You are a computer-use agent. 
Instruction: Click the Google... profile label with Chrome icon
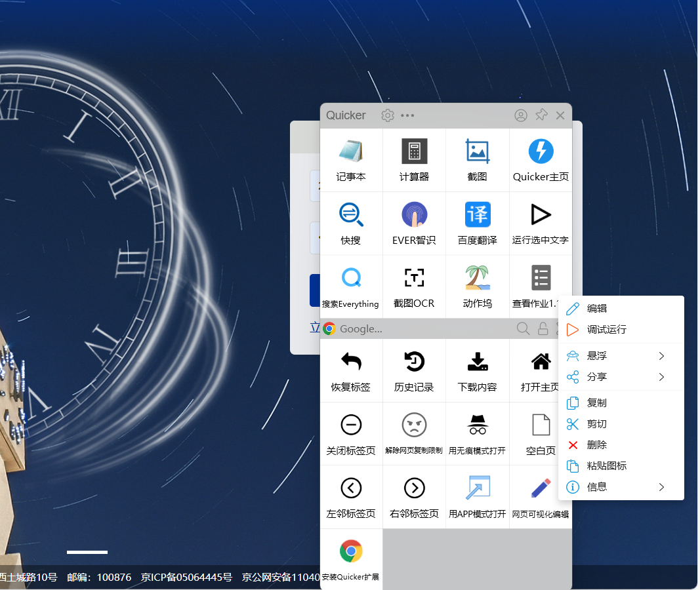pos(353,328)
